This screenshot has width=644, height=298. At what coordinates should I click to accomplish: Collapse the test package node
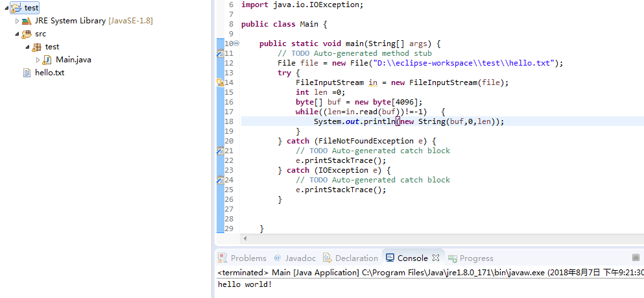pos(27,47)
